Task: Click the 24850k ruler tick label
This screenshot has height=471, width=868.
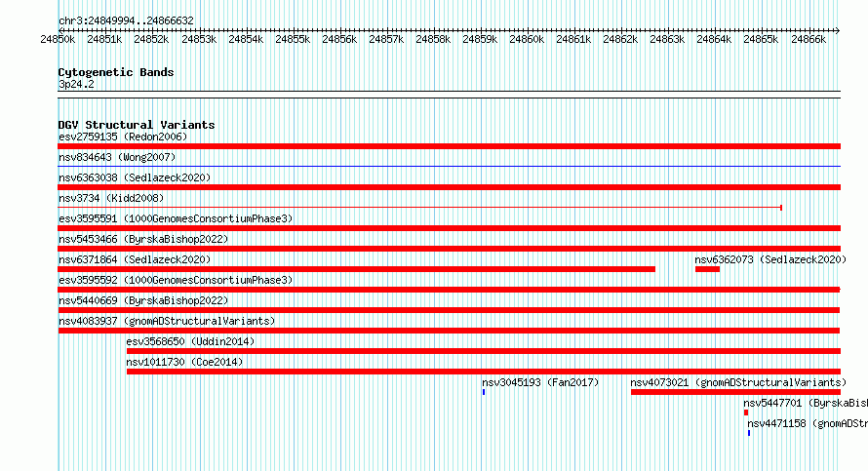Action: pyautogui.click(x=58, y=39)
